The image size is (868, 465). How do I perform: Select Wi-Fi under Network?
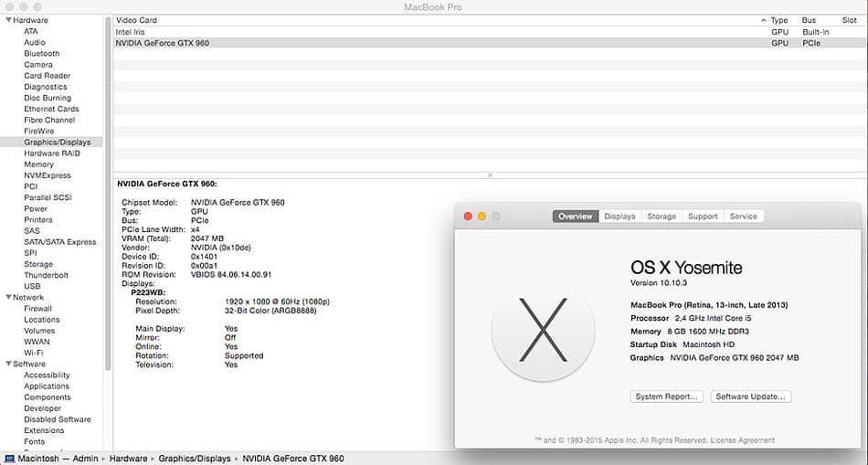33,353
